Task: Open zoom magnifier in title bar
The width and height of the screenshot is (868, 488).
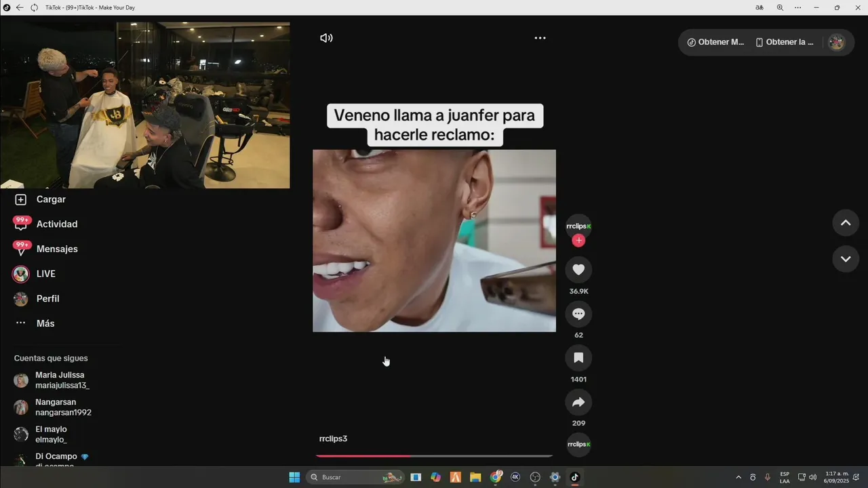Action: (x=780, y=7)
